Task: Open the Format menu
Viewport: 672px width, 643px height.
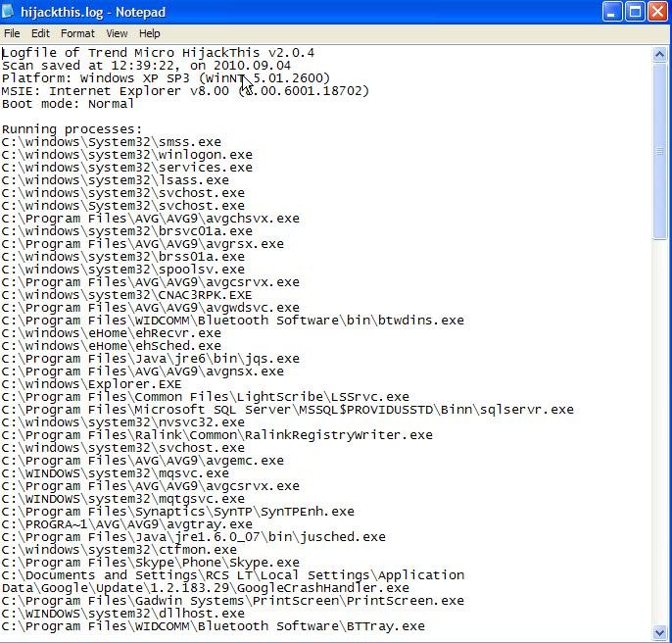Action: coord(77,33)
